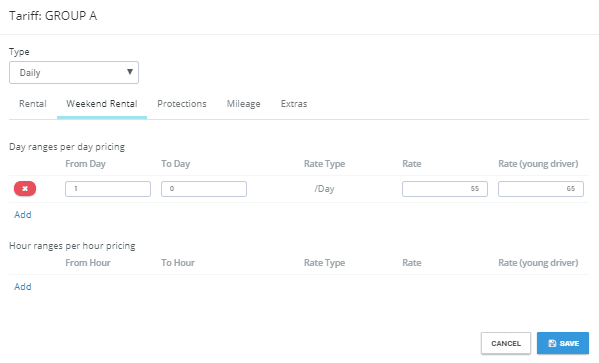Cancel the tariff changes
599x363 pixels.
(x=506, y=343)
